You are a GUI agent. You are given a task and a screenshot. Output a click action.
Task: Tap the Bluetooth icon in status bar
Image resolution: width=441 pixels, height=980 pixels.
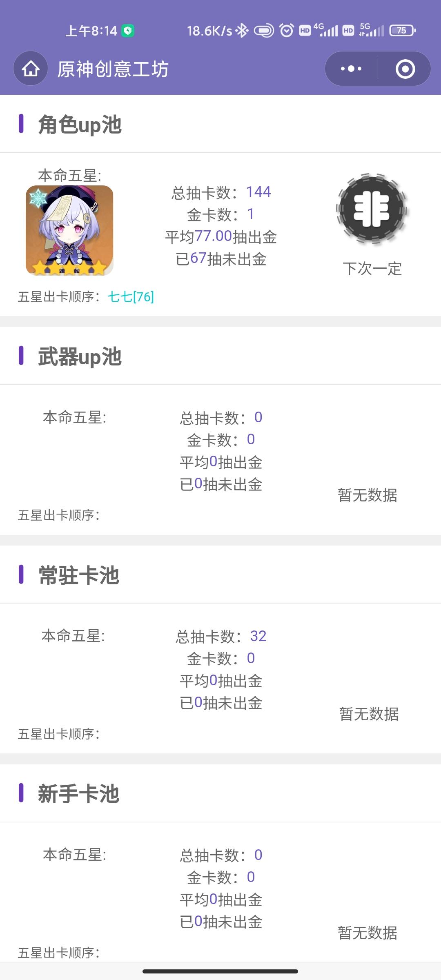click(242, 30)
